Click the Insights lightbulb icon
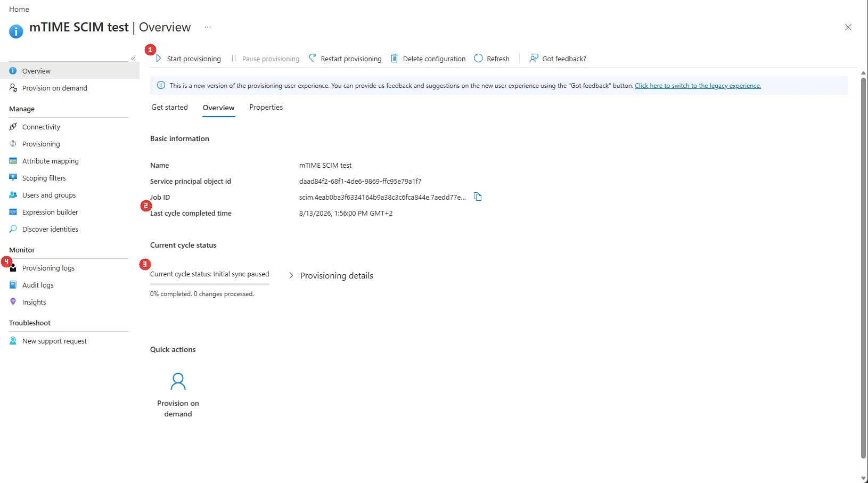The image size is (868, 483). pyautogui.click(x=13, y=302)
